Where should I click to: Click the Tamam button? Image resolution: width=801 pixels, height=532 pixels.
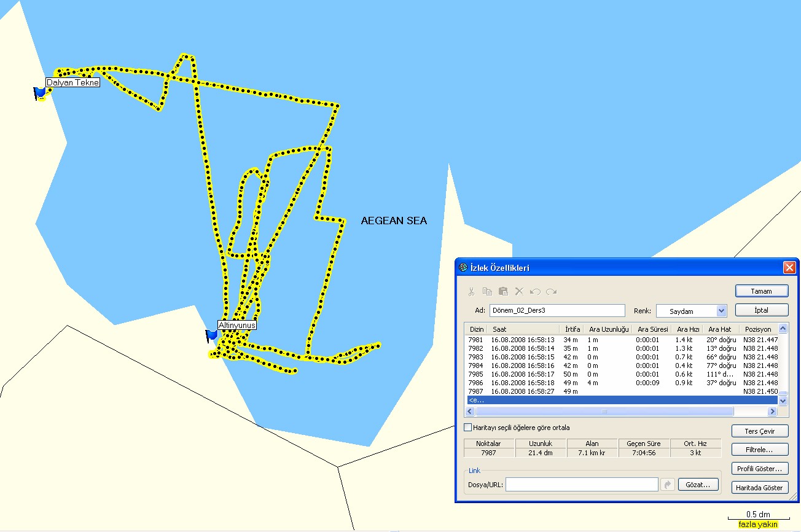pos(762,291)
